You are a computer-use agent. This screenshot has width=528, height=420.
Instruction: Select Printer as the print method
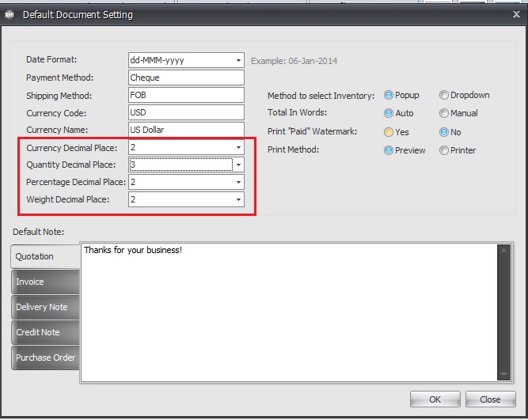[444, 150]
